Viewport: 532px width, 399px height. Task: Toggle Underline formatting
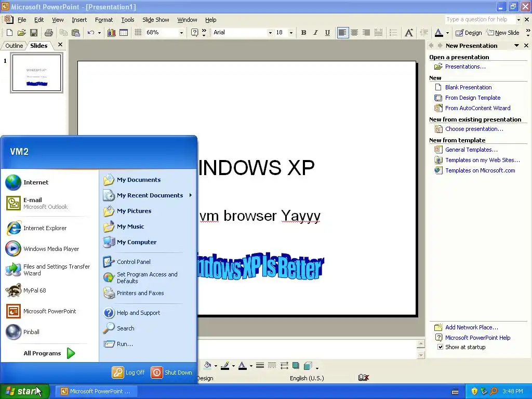pyautogui.click(x=327, y=33)
